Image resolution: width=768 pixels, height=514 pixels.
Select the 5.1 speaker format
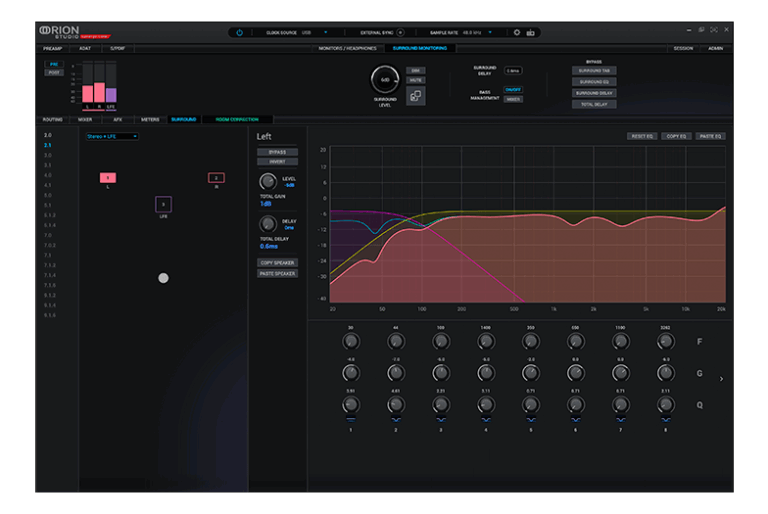click(48, 205)
